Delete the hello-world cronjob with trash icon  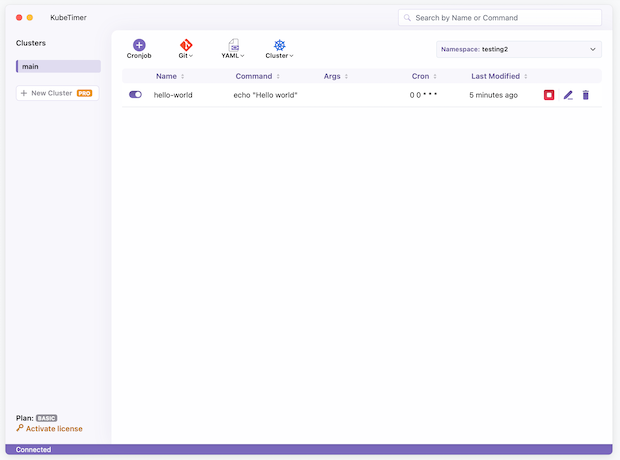click(x=586, y=95)
